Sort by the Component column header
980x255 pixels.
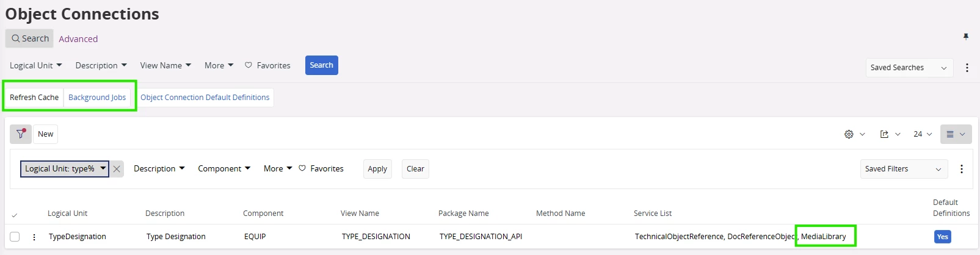point(263,214)
